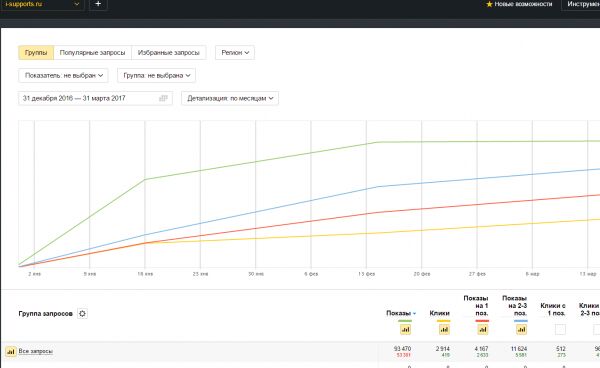Open Группа: не выбрана dropdown
Image resolution: width=600 pixels, height=368 pixels.
157,75
